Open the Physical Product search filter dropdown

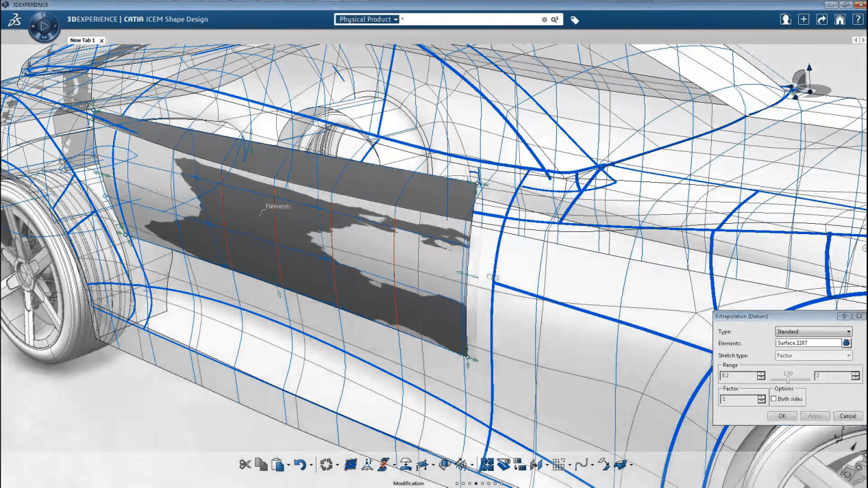point(368,20)
